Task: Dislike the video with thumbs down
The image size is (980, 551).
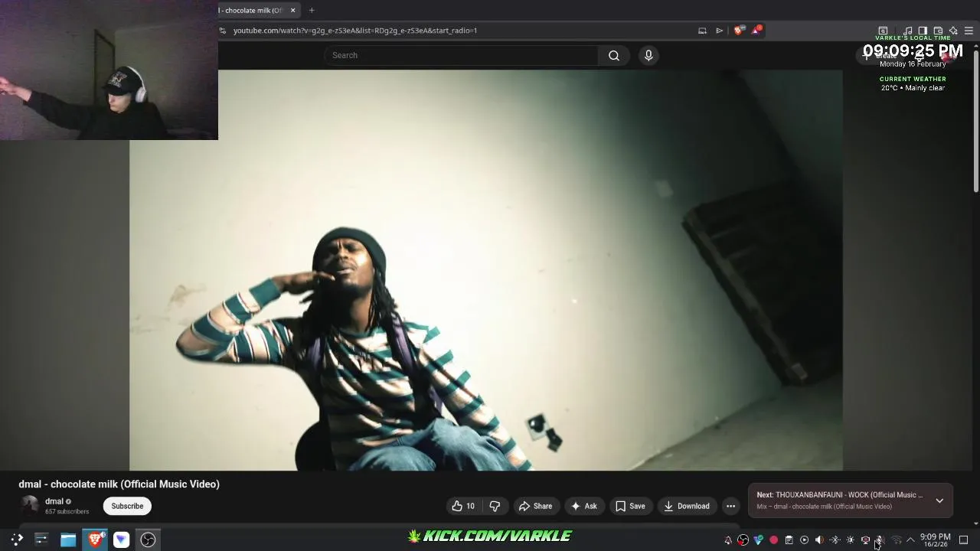Action: click(x=495, y=506)
